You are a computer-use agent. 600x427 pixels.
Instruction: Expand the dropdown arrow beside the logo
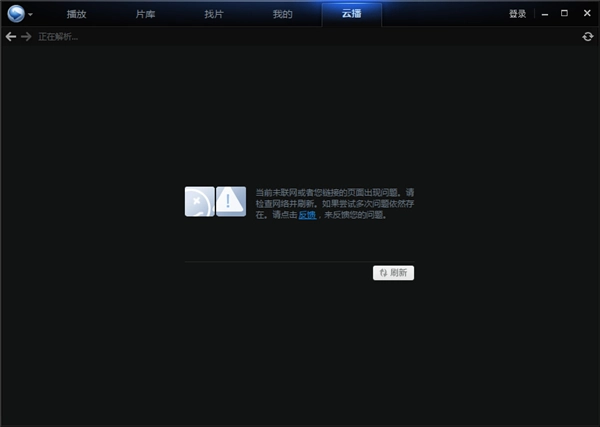31,15
